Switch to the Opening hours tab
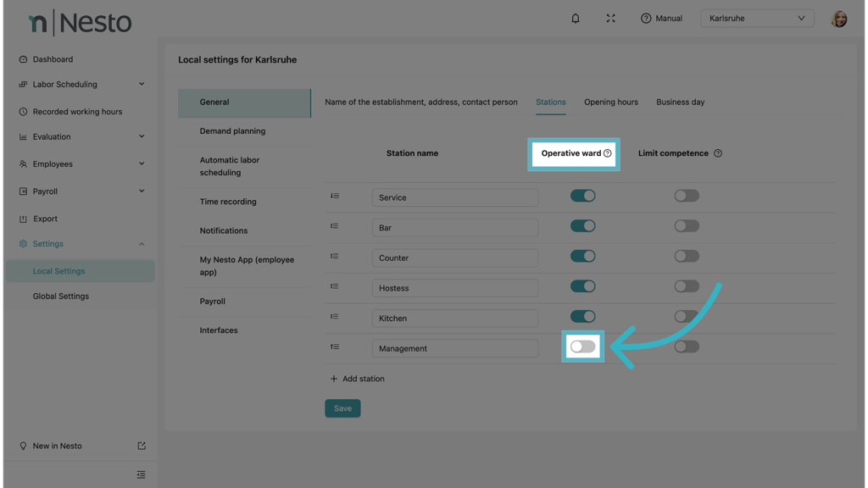 tap(610, 103)
